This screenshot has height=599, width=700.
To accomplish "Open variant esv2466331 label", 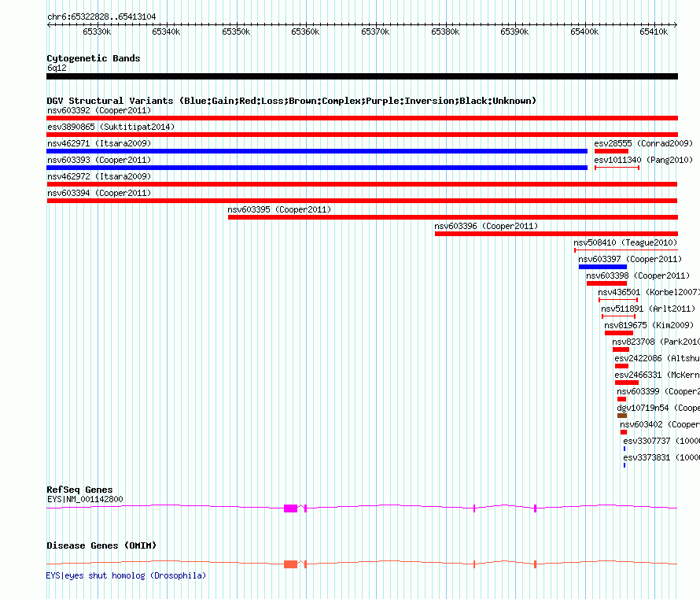I will click(658, 375).
